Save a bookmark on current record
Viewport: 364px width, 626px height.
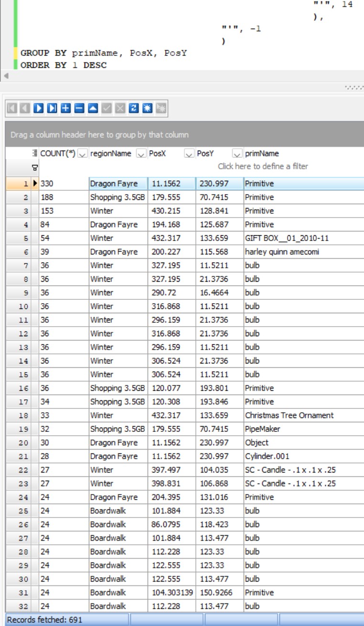148,108
